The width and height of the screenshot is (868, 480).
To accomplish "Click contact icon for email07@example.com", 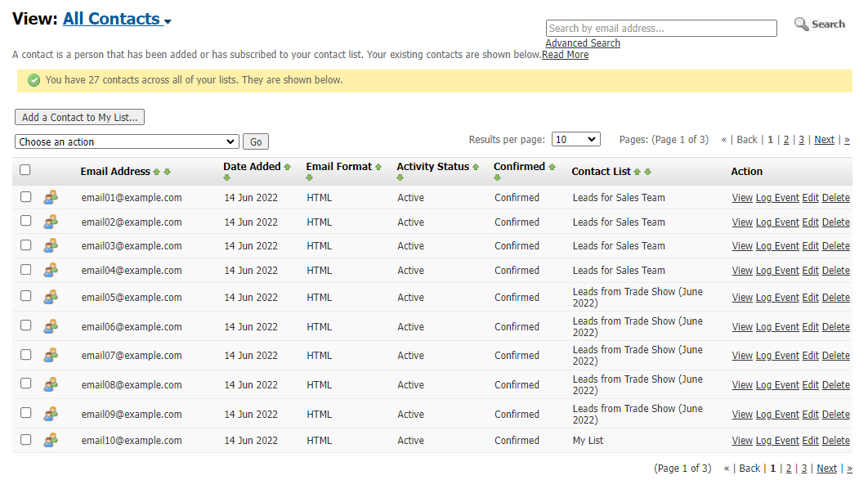I will pos(51,356).
